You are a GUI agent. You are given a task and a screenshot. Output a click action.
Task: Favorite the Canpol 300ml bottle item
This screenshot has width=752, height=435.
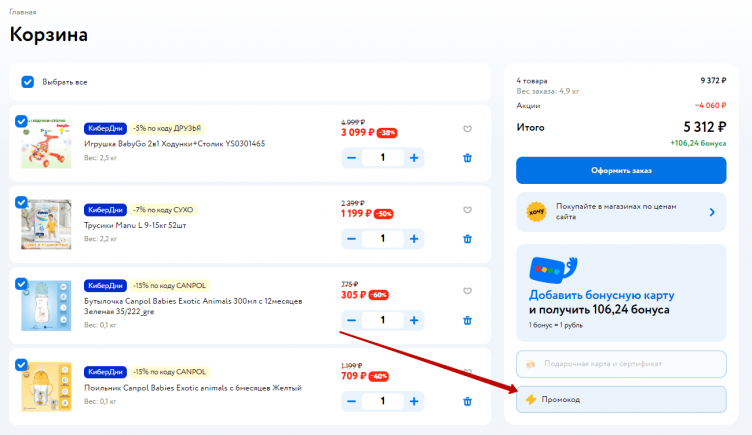467,291
